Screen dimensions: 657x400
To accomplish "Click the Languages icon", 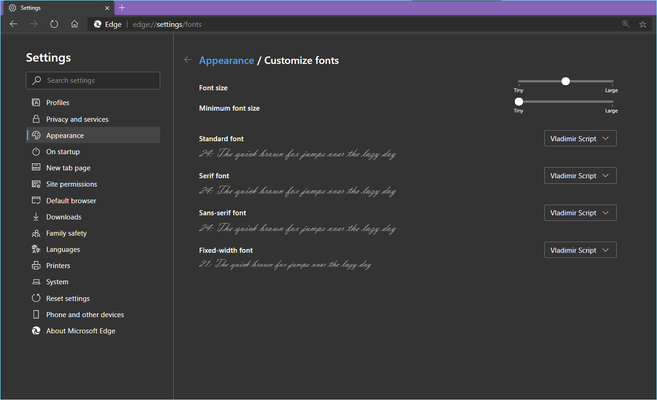I will point(36,249).
